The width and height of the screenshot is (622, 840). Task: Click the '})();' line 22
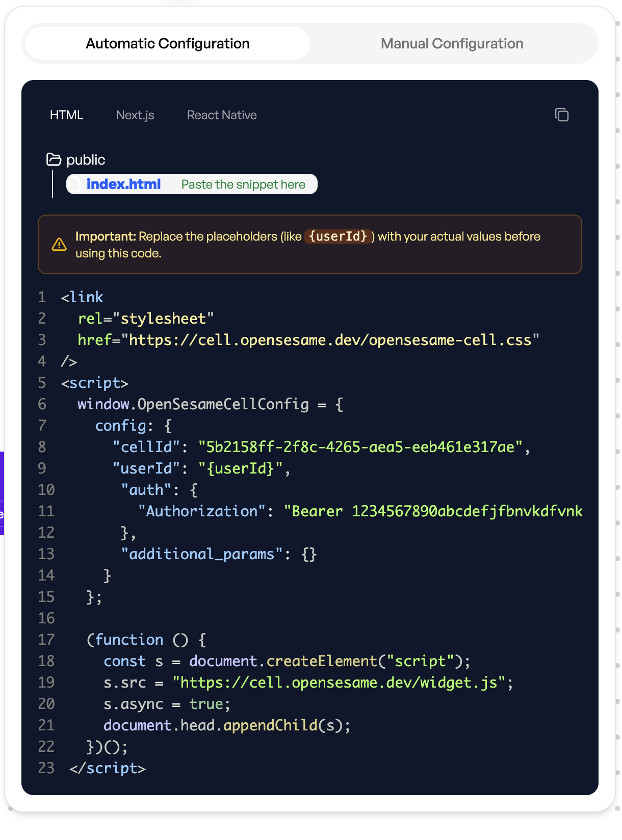(107, 747)
